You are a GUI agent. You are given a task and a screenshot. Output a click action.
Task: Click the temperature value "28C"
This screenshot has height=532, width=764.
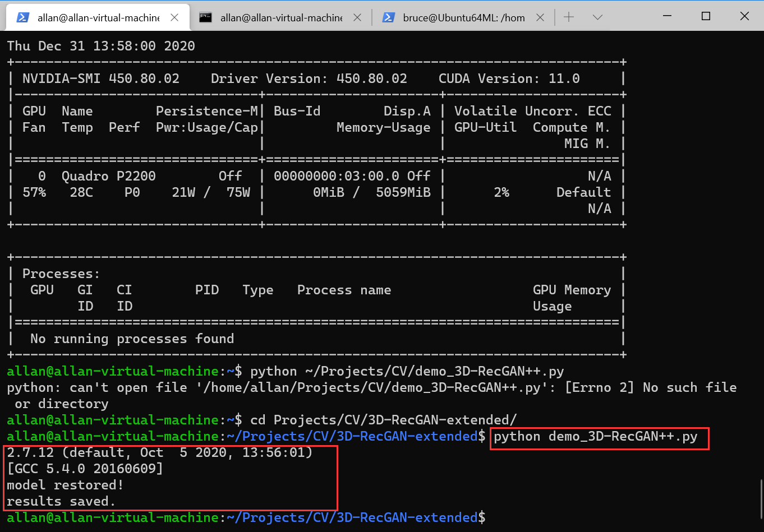(x=81, y=192)
